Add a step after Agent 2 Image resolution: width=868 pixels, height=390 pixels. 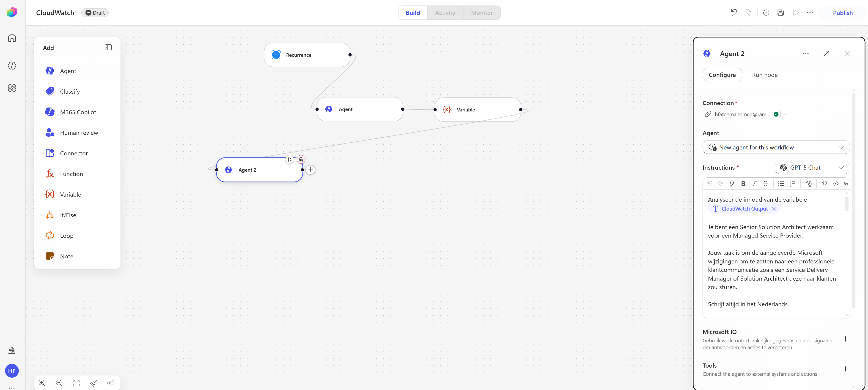tap(310, 170)
